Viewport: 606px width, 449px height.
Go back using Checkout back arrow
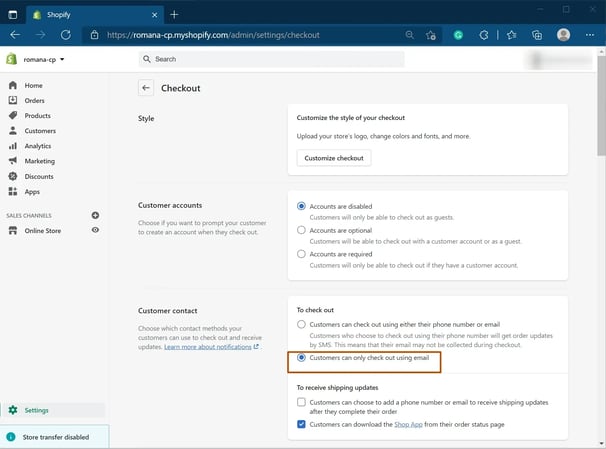point(146,88)
